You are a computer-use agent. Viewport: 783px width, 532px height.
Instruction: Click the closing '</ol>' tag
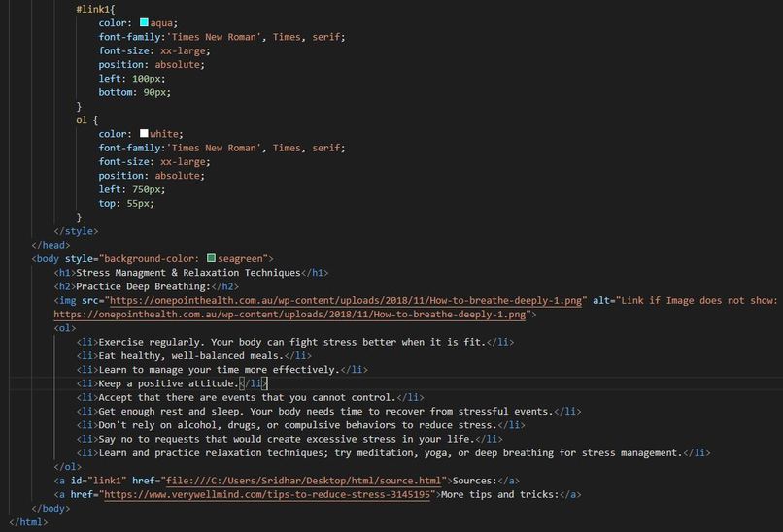point(67,467)
